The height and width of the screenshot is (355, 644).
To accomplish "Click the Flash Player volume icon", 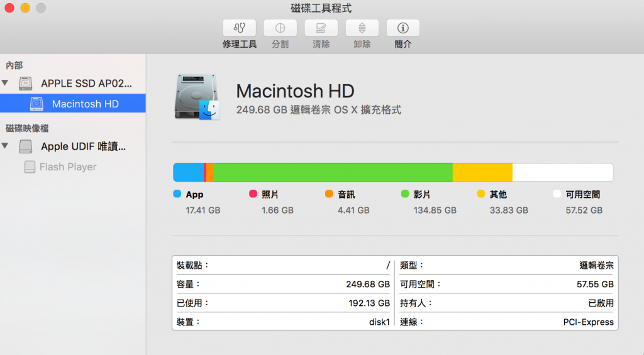I will tap(30, 167).
